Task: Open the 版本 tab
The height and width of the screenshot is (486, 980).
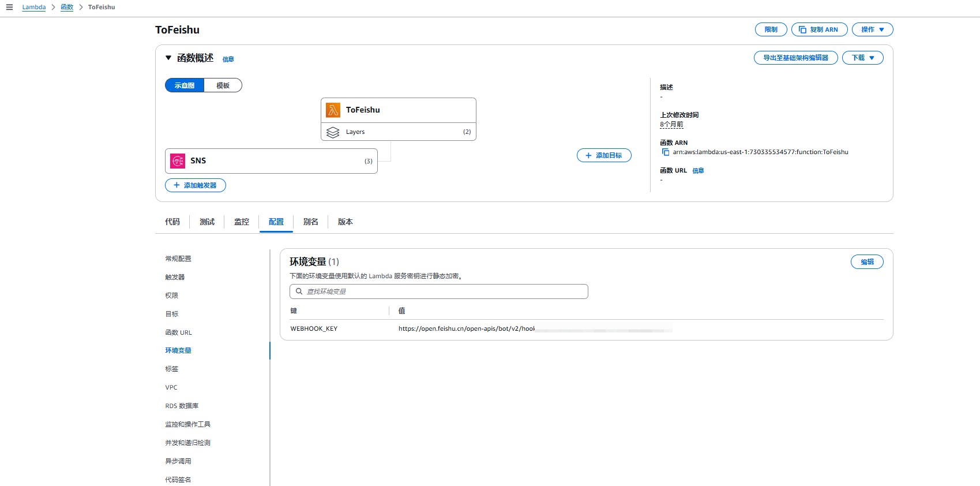Action: pos(346,222)
